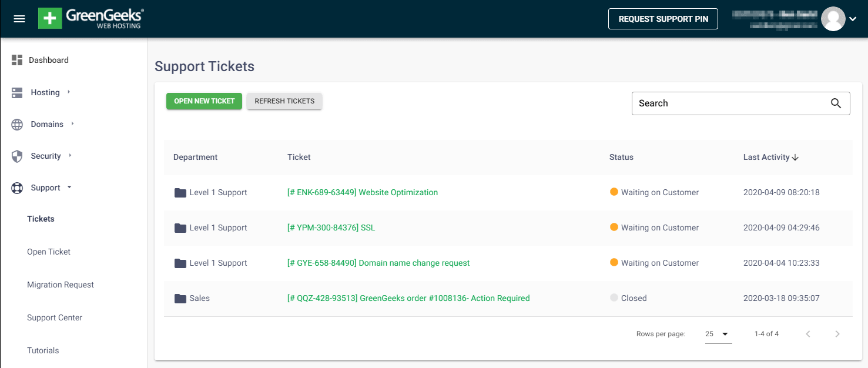This screenshot has height=368, width=868.
Task: Open the Domain name change request ticket
Action: click(378, 263)
